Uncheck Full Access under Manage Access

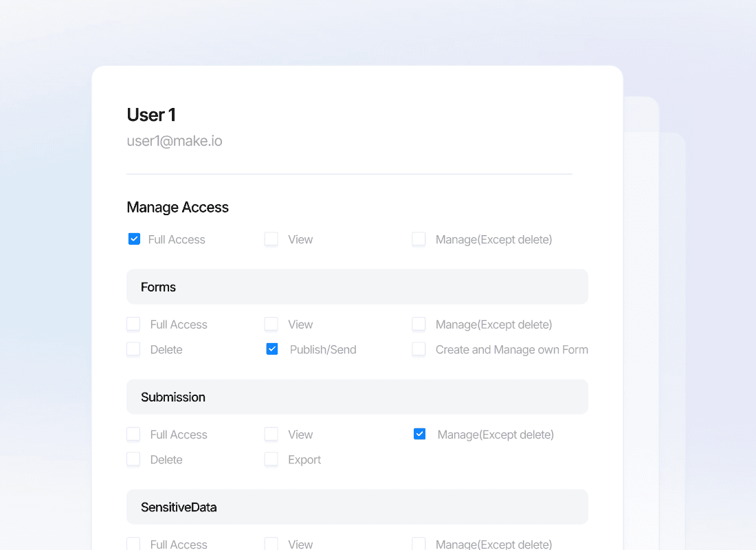[x=134, y=239]
